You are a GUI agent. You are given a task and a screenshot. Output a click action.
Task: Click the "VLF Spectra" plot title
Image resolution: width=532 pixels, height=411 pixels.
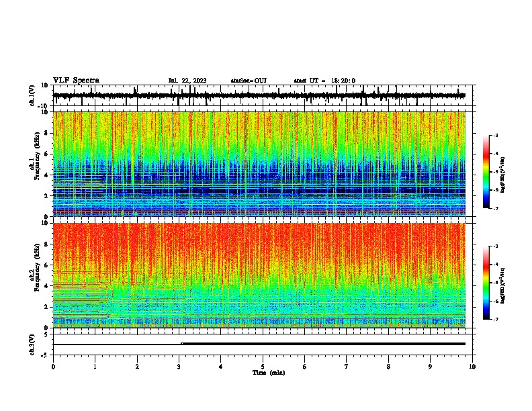tap(76, 81)
